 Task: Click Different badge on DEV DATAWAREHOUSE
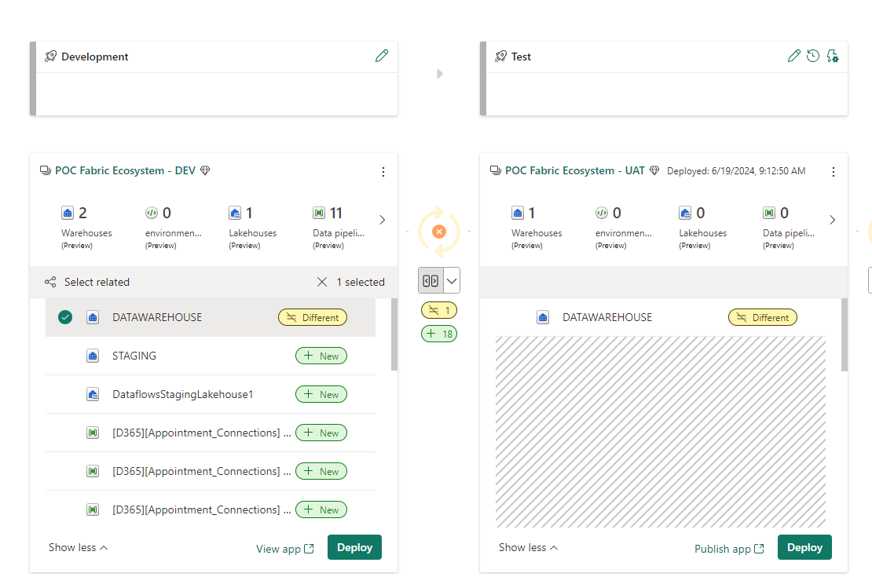tap(313, 317)
